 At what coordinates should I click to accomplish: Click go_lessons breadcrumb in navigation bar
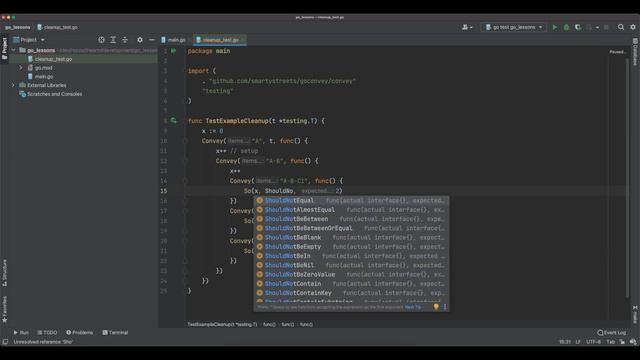pos(18,27)
